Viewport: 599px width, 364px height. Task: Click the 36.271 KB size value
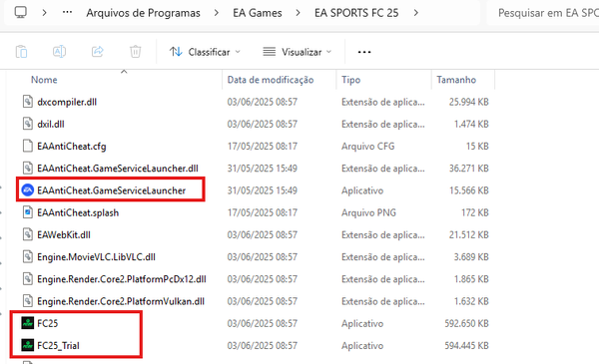coord(469,169)
